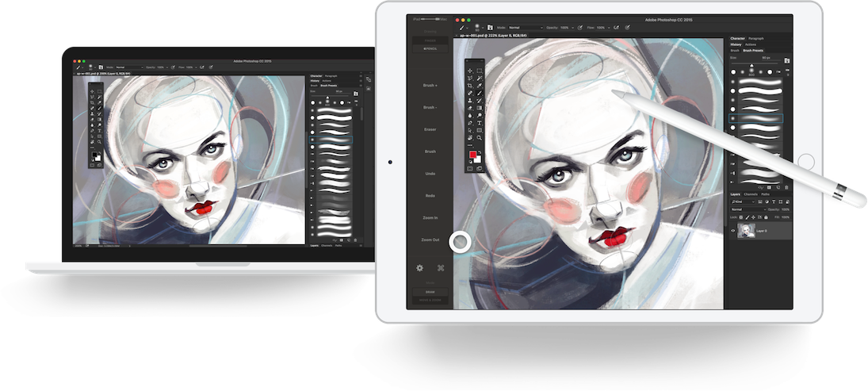This screenshot has height=391, width=868.
Task: Select the History Brush tool on iPad
Action: (480, 100)
